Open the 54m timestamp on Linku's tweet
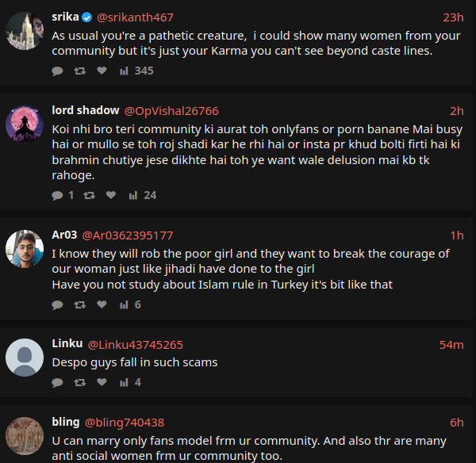This screenshot has height=463, width=476. pyautogui.click(x=451, y=345)
